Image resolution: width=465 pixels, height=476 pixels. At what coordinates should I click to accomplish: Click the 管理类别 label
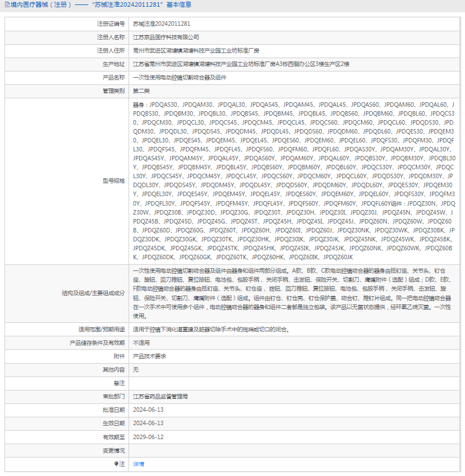point(113,91)
